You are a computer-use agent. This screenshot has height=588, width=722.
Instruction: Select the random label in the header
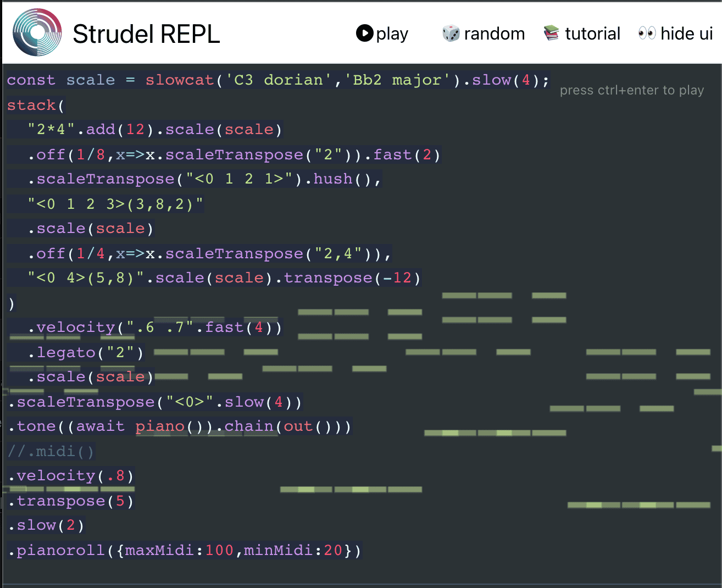(x=494, y=34)
